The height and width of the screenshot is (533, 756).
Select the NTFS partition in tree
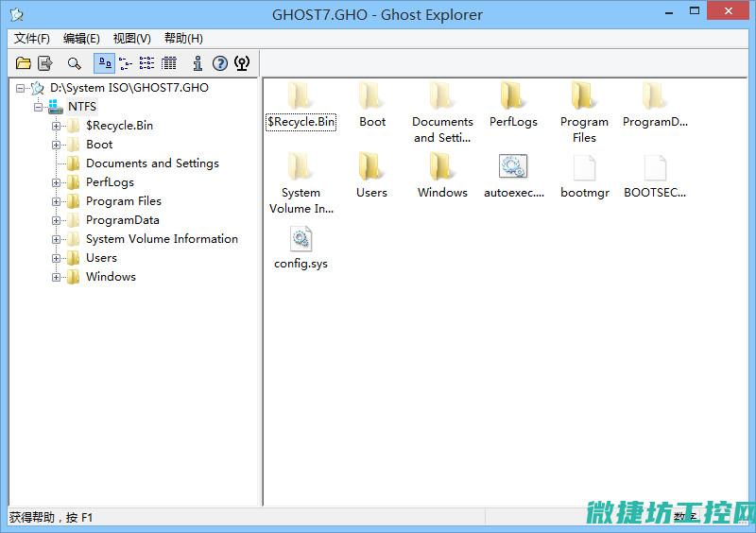point(82,107)
